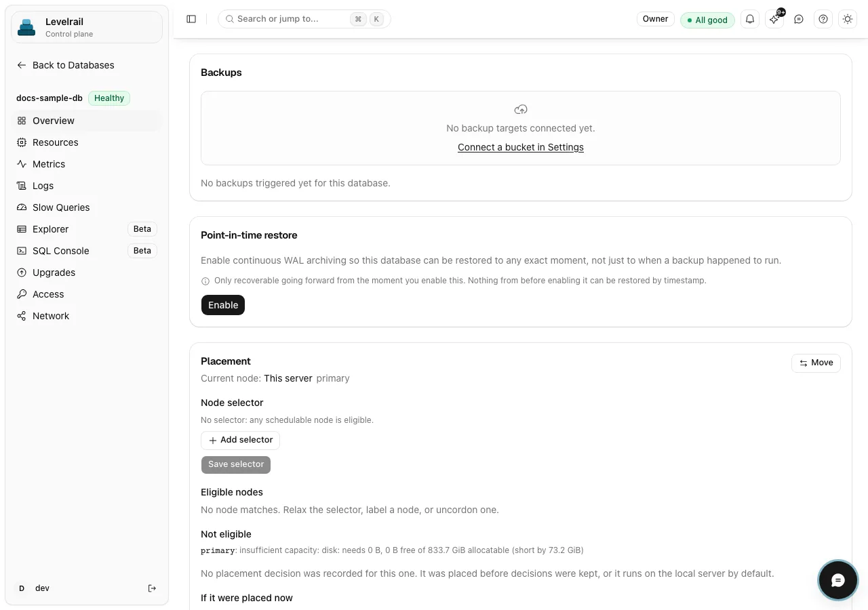Click the Eligible nodes heading
Viewport: 868px width, 610px height.
(x=232, y=492)
